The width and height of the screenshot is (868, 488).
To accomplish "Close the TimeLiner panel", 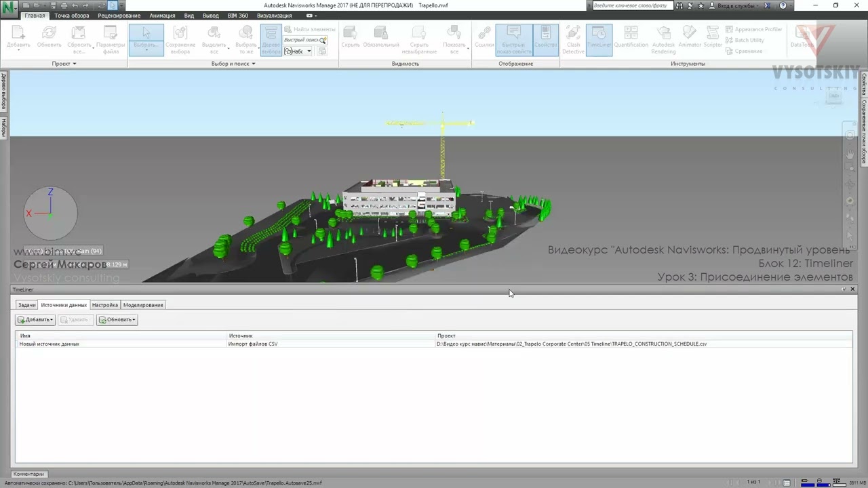I will 852,289.
